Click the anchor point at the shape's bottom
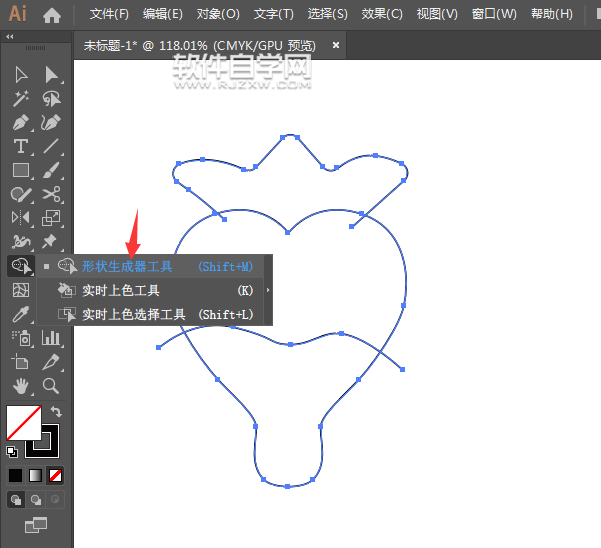The image size is (601, 548). click(287, 486)
